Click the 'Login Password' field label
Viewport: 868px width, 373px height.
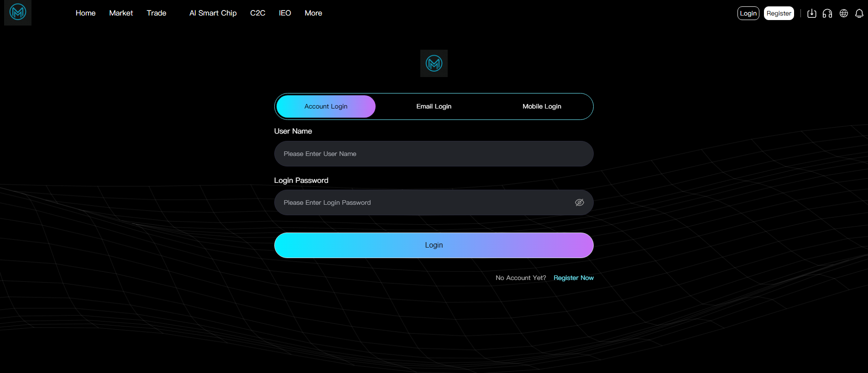tap(301, 181)
